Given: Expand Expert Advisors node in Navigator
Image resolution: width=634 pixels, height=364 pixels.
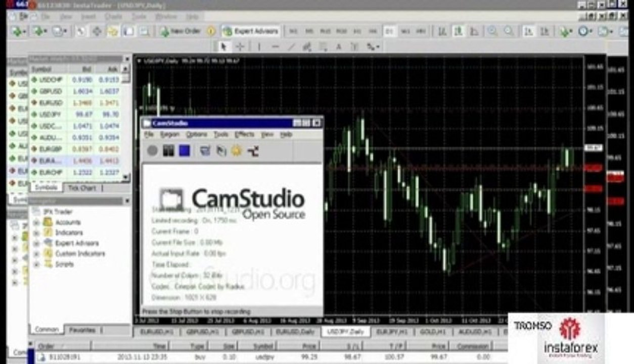Looking at the screenshot, I should pyautogui.click(x=36, y=244).
